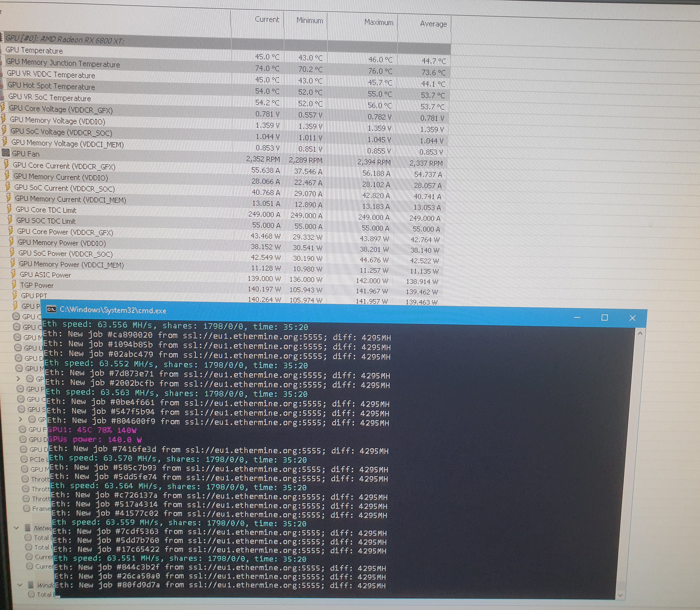The height and width of the screenshot is (610, 700).
Task: Maximize the cmd.exe window
Action: pos(604,318)
